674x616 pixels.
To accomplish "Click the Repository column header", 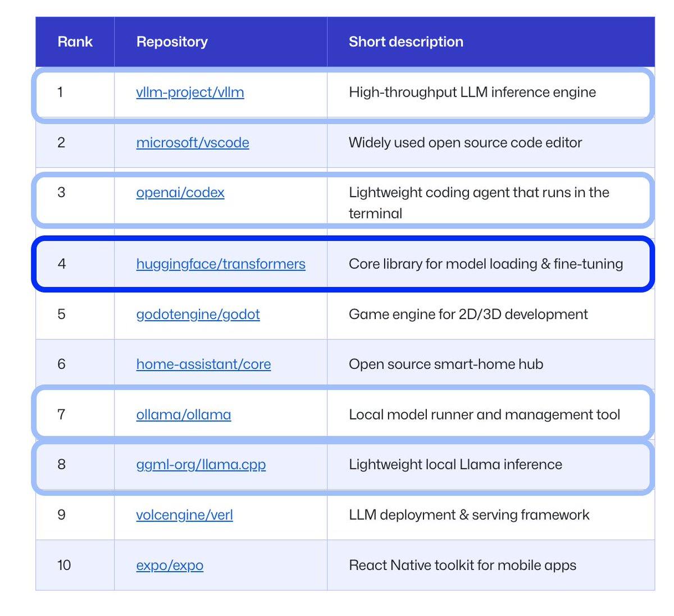I will [x=172, y=42].
